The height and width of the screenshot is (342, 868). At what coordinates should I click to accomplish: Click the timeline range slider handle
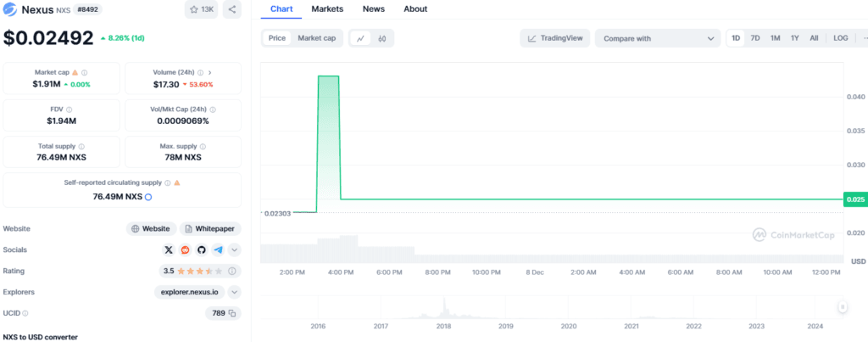tap(843, 306)
